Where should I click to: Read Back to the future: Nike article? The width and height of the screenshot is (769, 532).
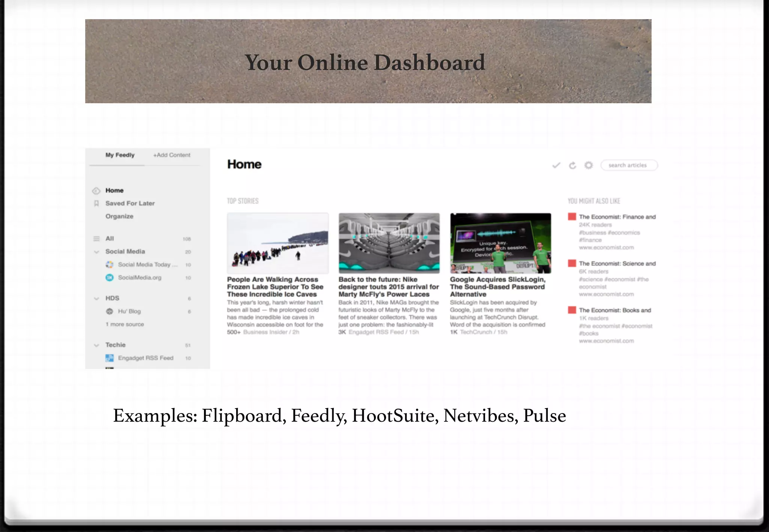(x=389, y=287)
